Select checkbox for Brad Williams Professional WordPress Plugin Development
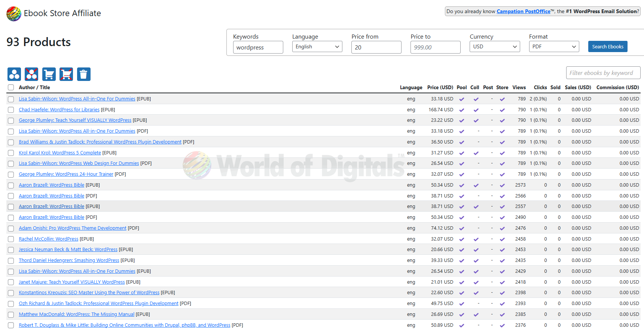The height and width of the screenshot is (329, 644). 11,142
